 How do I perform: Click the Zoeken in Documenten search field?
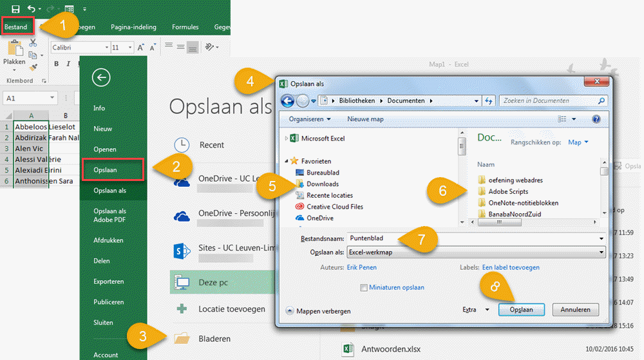point(553,100)
